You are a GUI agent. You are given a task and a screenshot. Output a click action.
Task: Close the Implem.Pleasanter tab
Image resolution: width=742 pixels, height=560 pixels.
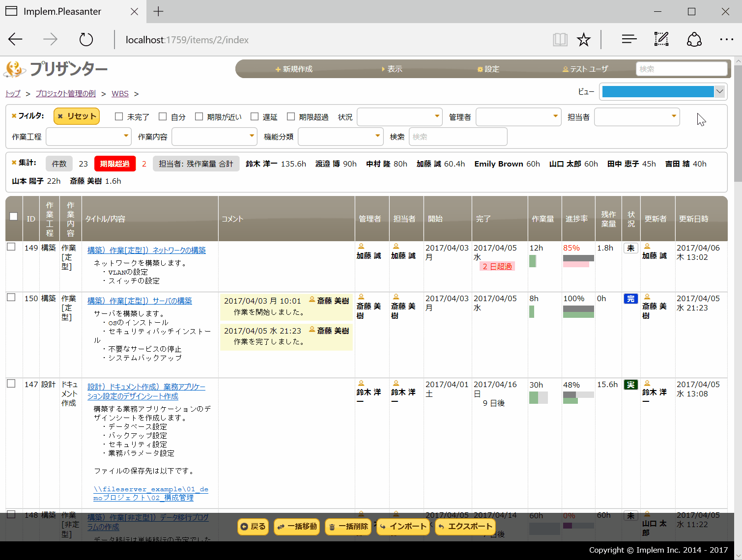click(134, 11)
